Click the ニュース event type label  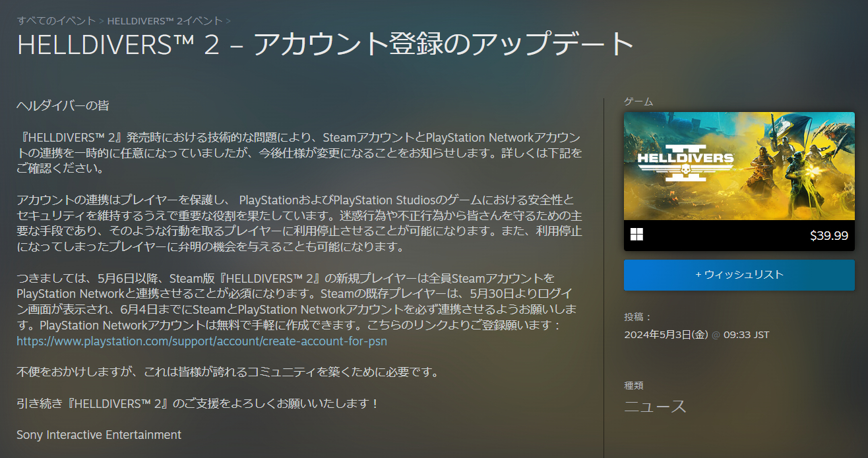pos(656,406)
